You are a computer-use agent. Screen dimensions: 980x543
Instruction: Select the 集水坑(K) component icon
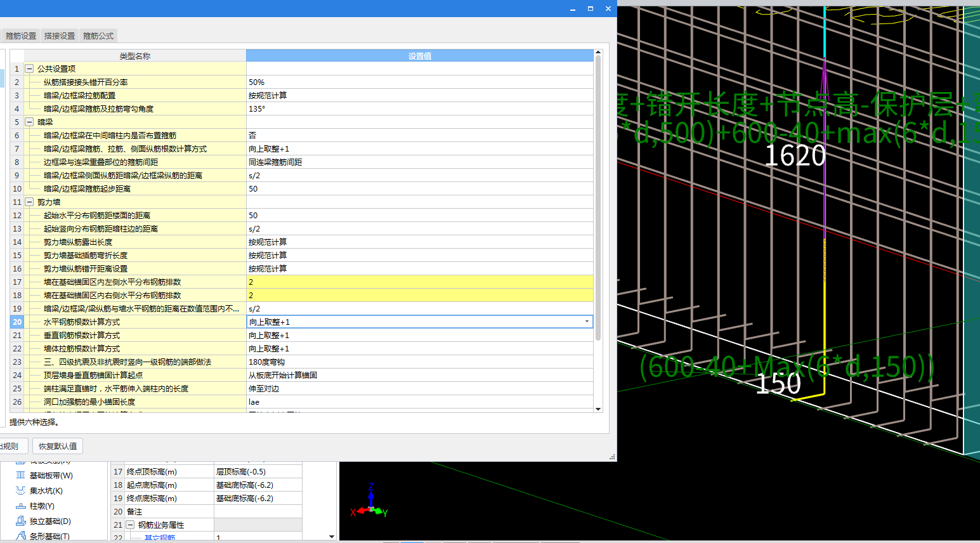[20, 490]
